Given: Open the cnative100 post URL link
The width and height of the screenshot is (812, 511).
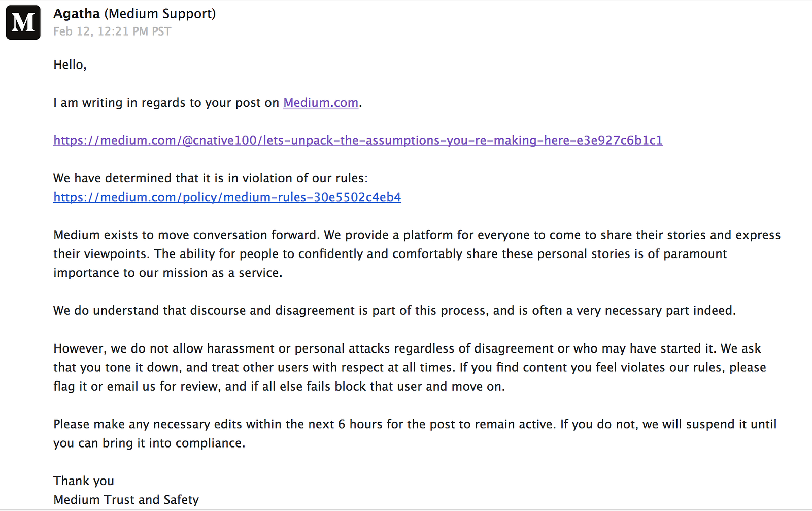Looking at the screenshot, I should [358, 141].
